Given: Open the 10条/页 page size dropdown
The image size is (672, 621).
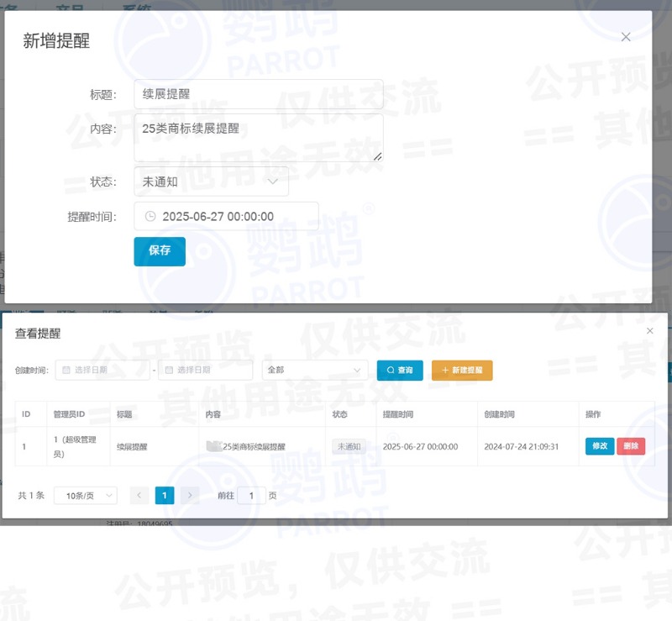Looking at the screenshot, I should (x=86, y=496).
